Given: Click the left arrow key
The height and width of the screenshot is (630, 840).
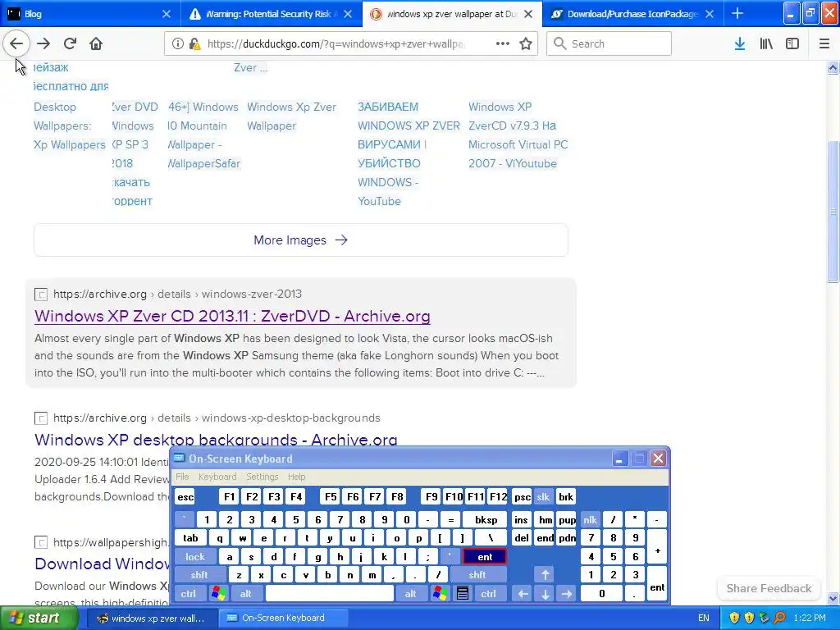Looking at the screenshot, I should click(x=523, y=594).
